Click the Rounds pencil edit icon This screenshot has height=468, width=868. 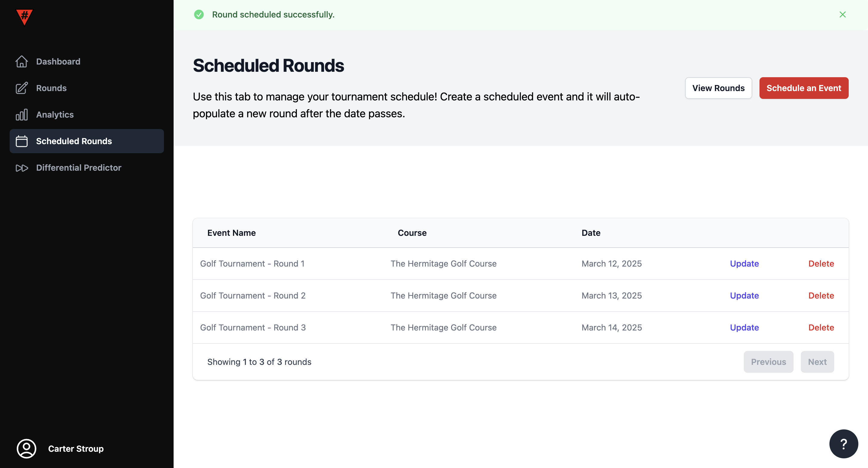(22, 88)
